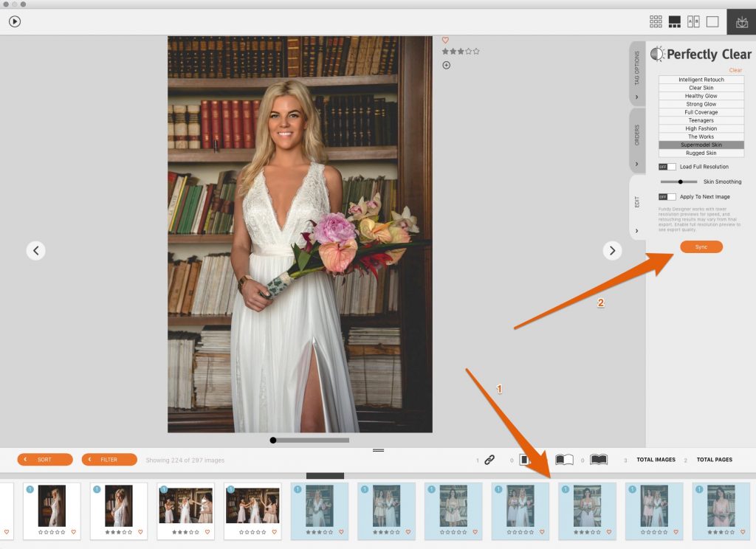
Task: Click the TOTAL IMAGES label
Action: [656, 460]
